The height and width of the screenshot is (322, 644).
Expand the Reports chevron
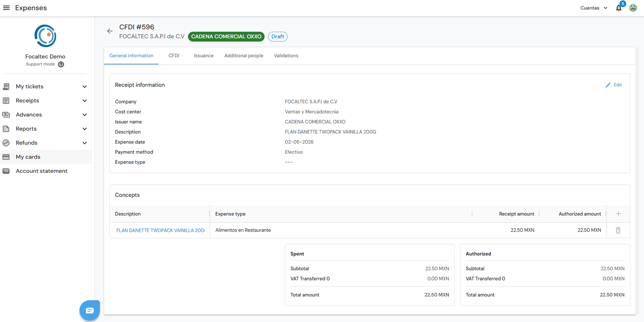[x=85, y=129]
